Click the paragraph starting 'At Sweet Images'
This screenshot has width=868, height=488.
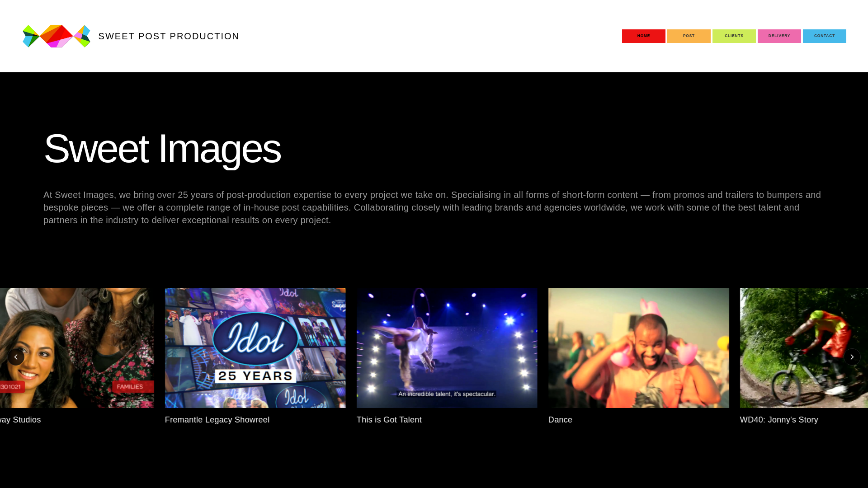click(432, 207)
